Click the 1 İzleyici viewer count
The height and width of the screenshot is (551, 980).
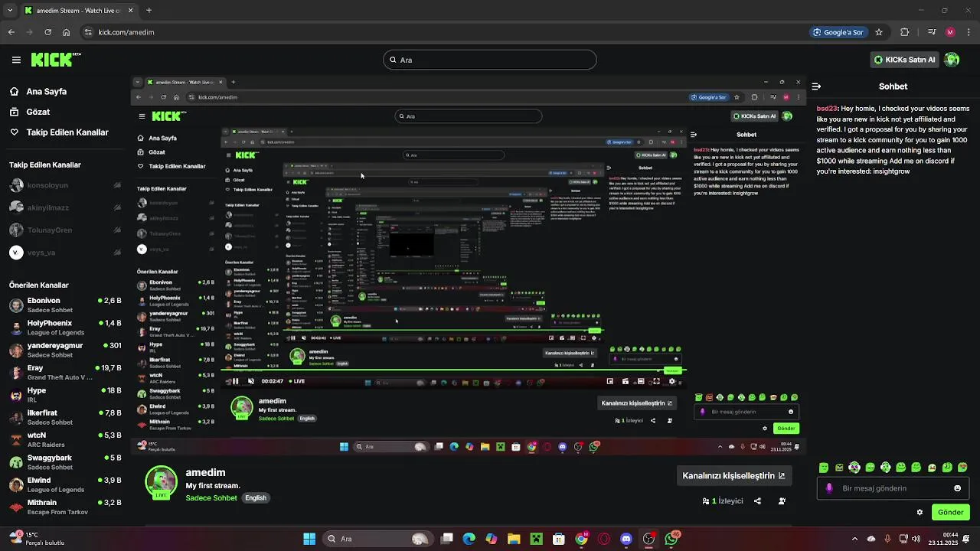(723, 501)
